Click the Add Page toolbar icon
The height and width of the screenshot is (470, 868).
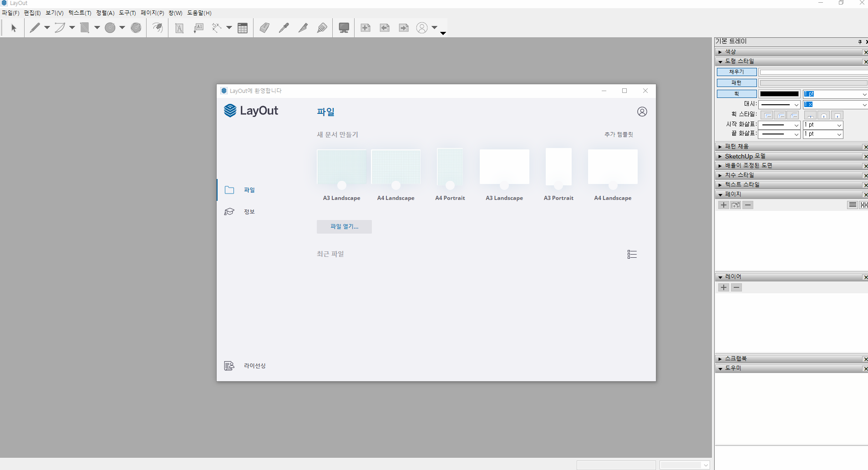click(365, 28)
